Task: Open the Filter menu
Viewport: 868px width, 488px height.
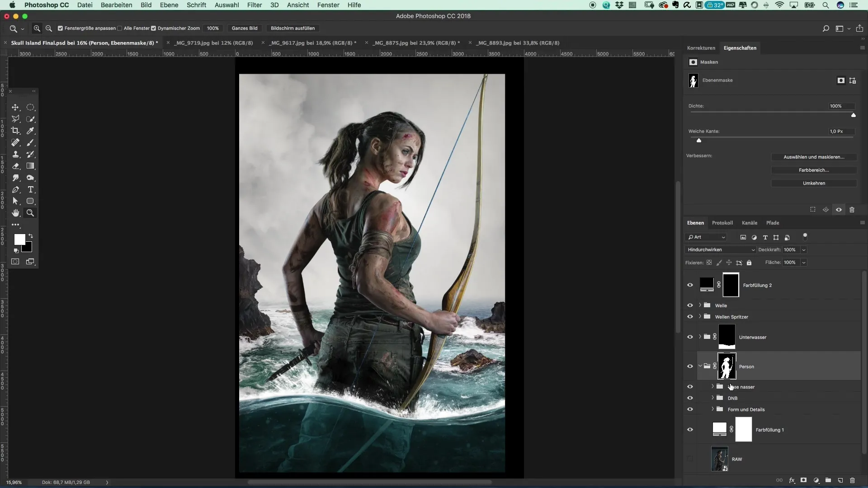Action: click(255, 5)
